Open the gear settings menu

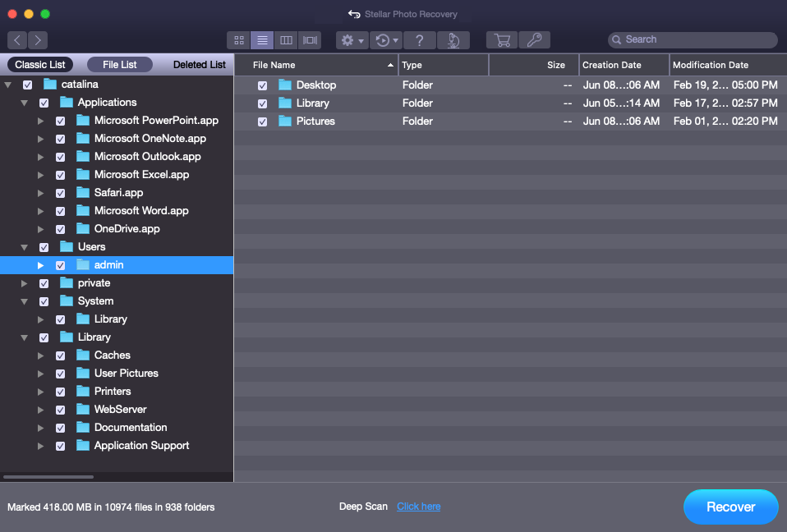pos(352,40)
